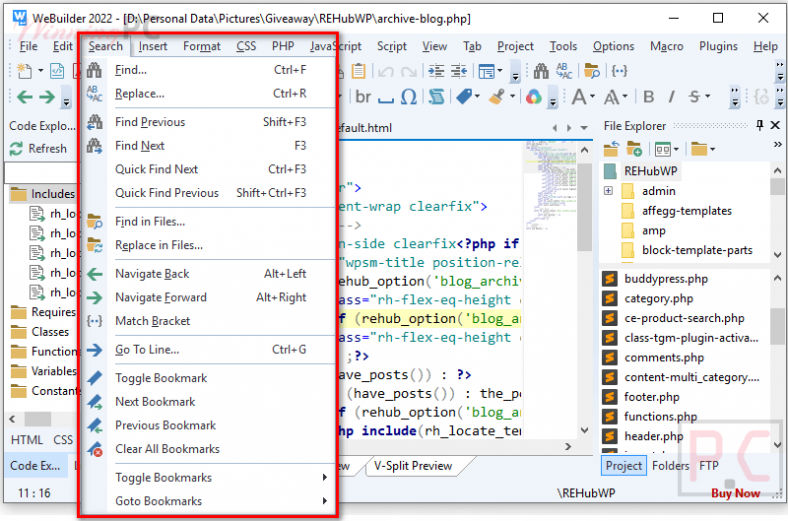Close the File Explorer panel

click(775, 126)
